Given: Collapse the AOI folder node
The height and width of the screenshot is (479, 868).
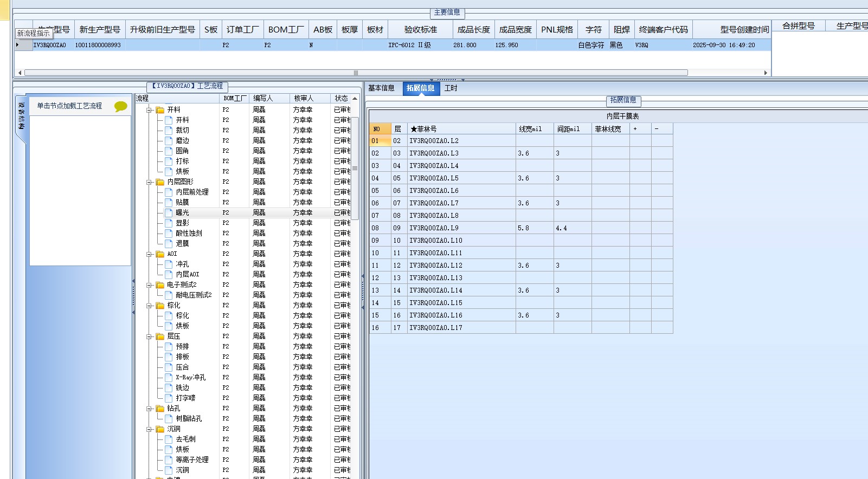Looking at the screenshot, I should pyautogui.click(x=149, y=254).
